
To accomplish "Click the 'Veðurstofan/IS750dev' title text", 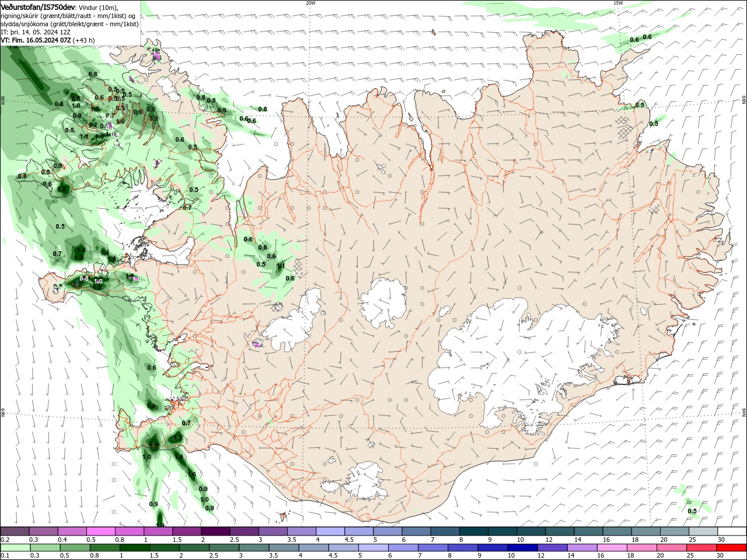I will pos(38,6).
